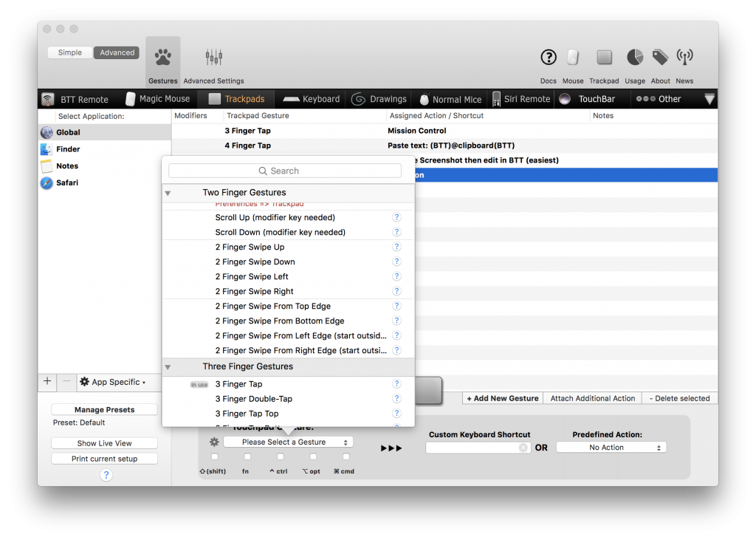Enable the cmd modifier checkbox
Image resolution: width=756 pixels, height=540 pixels.
[x=346, y=457]
